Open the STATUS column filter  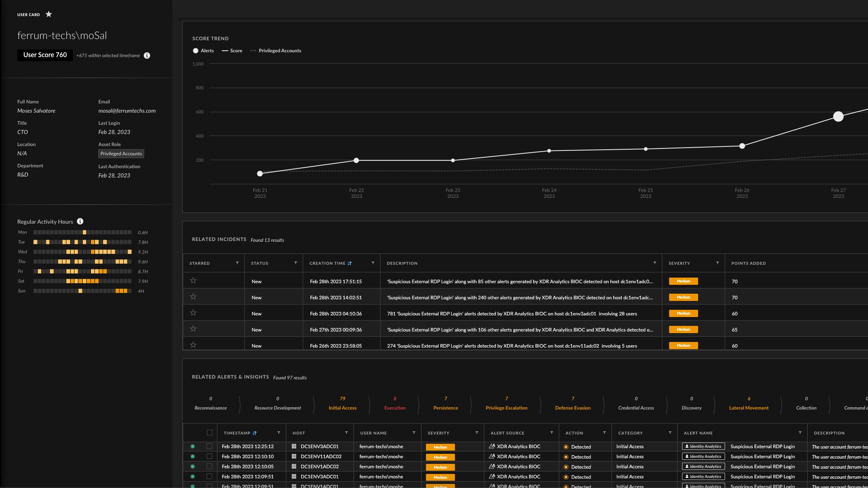296,263
